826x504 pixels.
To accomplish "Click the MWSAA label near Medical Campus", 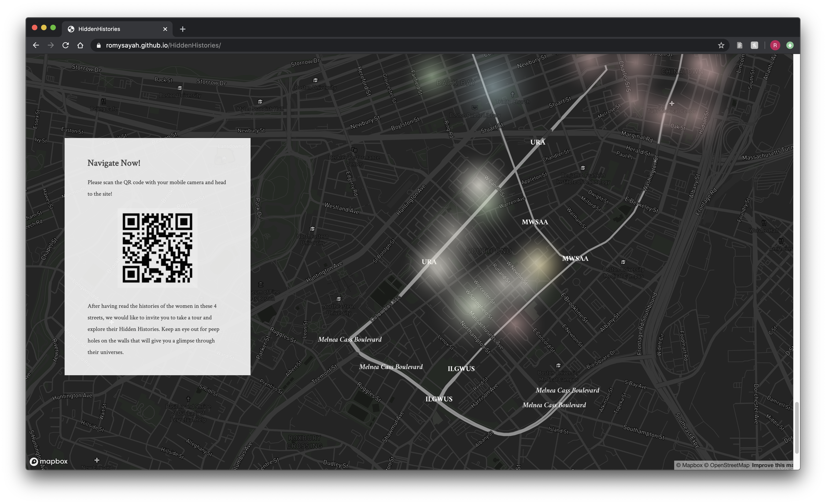I will click(x=575, y=258).
